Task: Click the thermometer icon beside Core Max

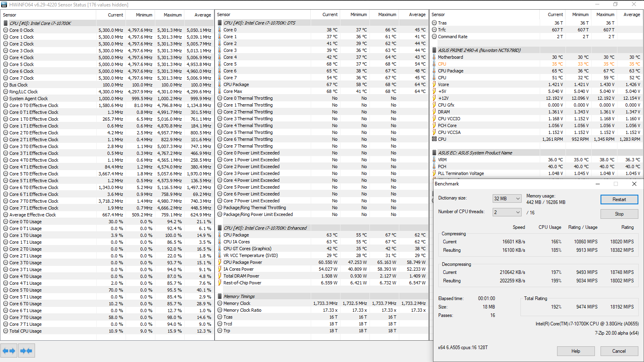Action: tap(220, 91)
